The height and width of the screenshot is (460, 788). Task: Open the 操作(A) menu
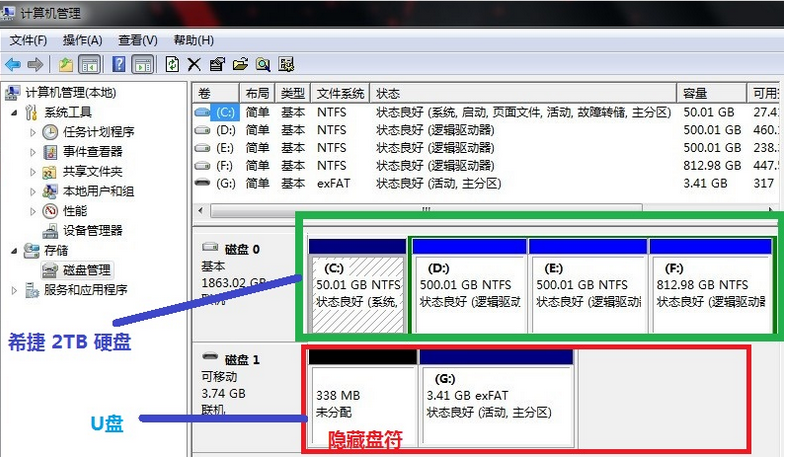coord(82,40)
